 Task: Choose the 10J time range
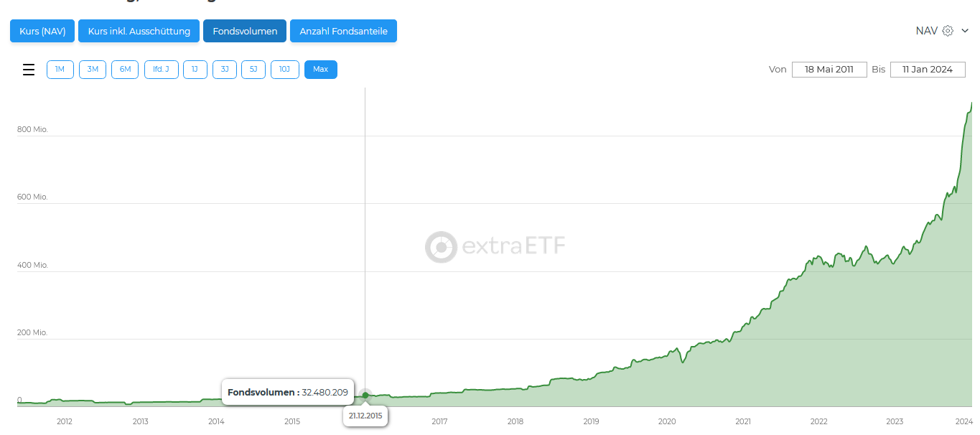point(284,70)
